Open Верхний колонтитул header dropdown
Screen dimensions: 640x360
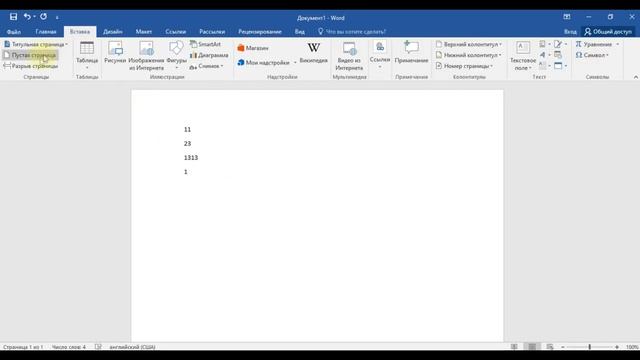[469, 44]
